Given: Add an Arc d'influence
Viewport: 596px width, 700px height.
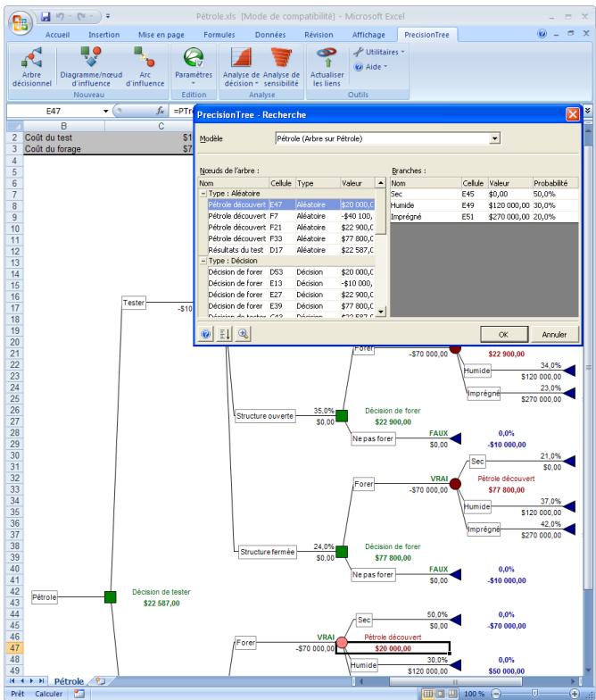Looking at the screenshot, I should [x=145, y=66].
